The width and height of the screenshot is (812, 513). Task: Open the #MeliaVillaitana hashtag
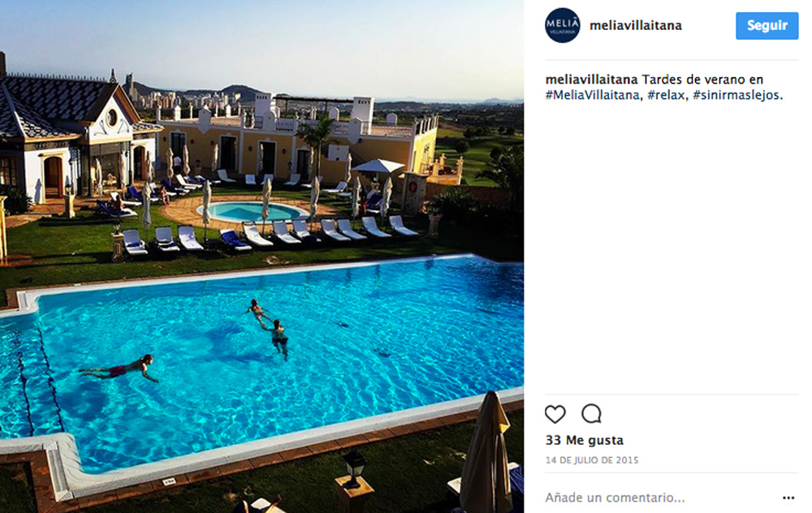[x=592, y=95]
